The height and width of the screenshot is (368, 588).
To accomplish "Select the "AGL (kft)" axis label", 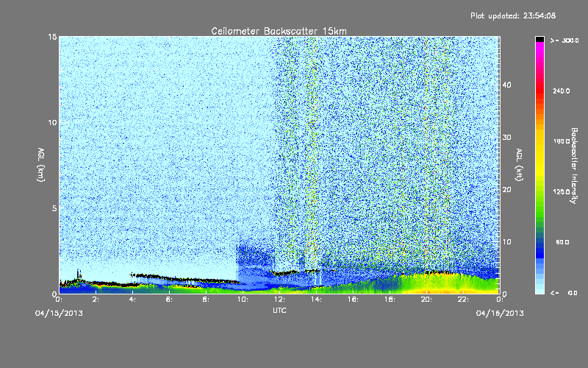I will [x=520, y=164].
